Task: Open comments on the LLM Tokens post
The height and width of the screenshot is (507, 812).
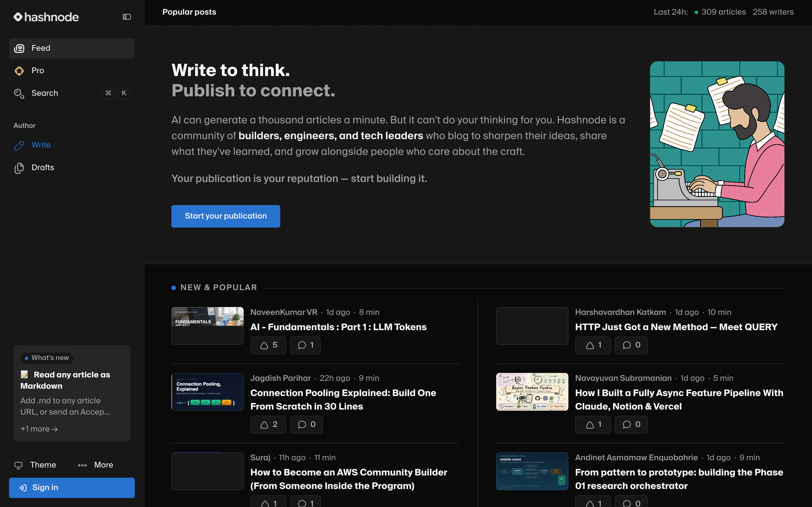Action: click(x=305, y=345)
